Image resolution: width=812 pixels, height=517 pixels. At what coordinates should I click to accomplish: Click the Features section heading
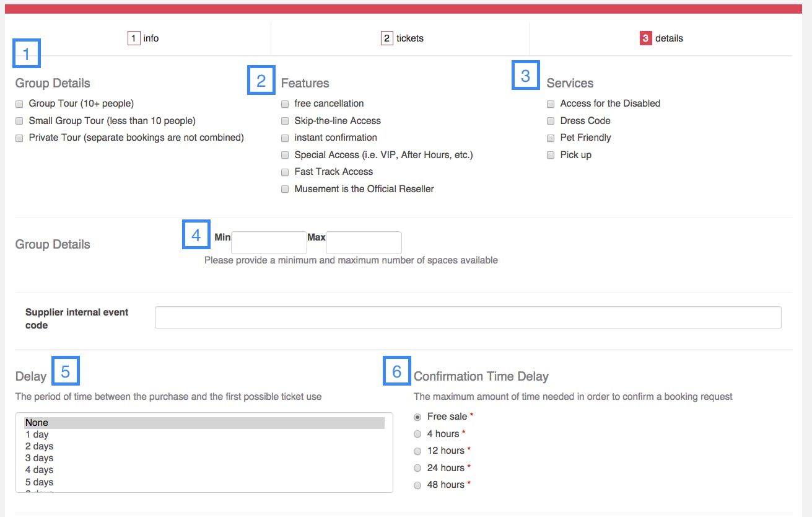305,83
